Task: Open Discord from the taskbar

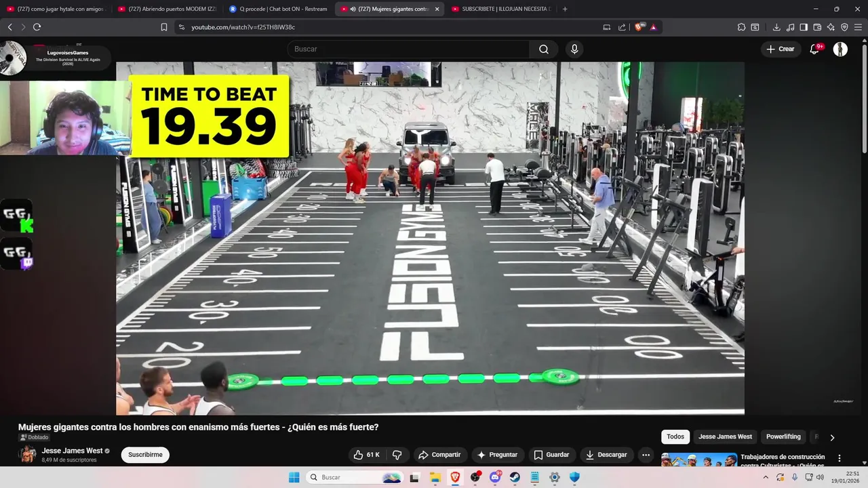Action: pyautogui.click(x=495, y=477)
